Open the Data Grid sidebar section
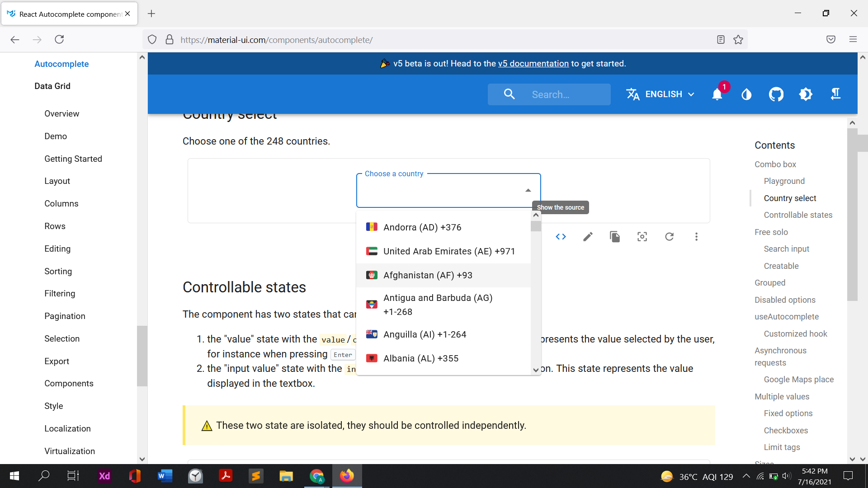 coord(52,86)
